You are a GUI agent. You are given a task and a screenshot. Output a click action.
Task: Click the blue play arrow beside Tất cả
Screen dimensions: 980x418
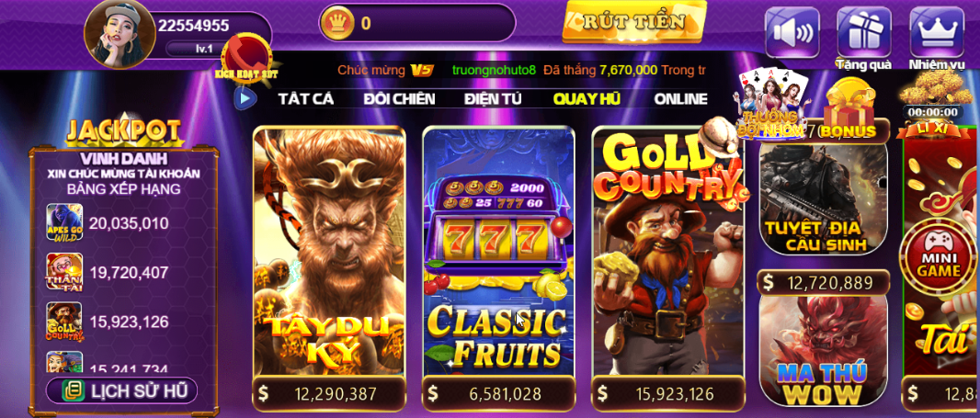245,98
